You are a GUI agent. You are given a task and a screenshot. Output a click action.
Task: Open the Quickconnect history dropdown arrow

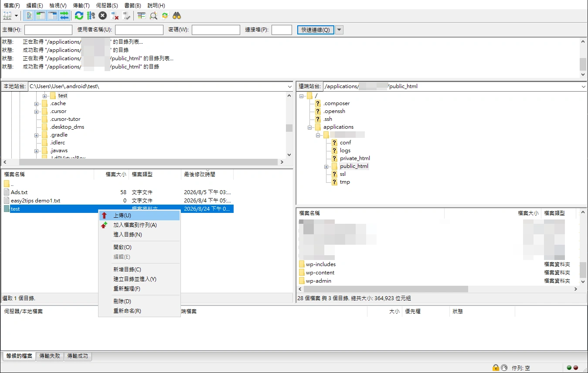[339, 30]
